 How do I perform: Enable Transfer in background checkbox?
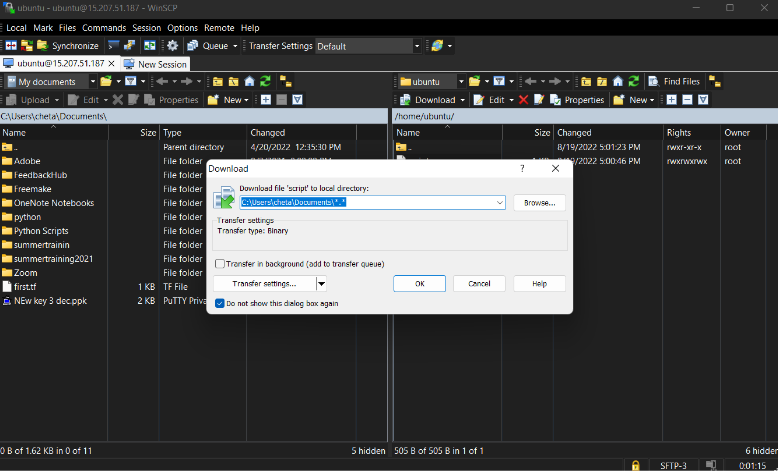[x=220, y=264]
